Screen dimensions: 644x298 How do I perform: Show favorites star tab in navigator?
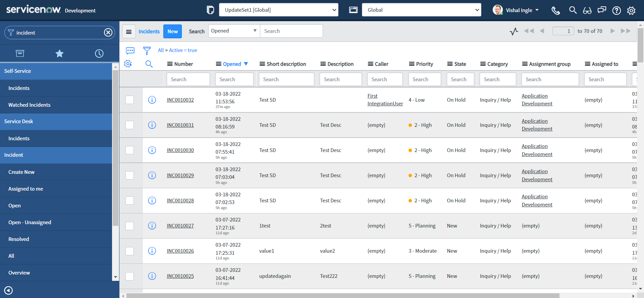pos(59,53)
